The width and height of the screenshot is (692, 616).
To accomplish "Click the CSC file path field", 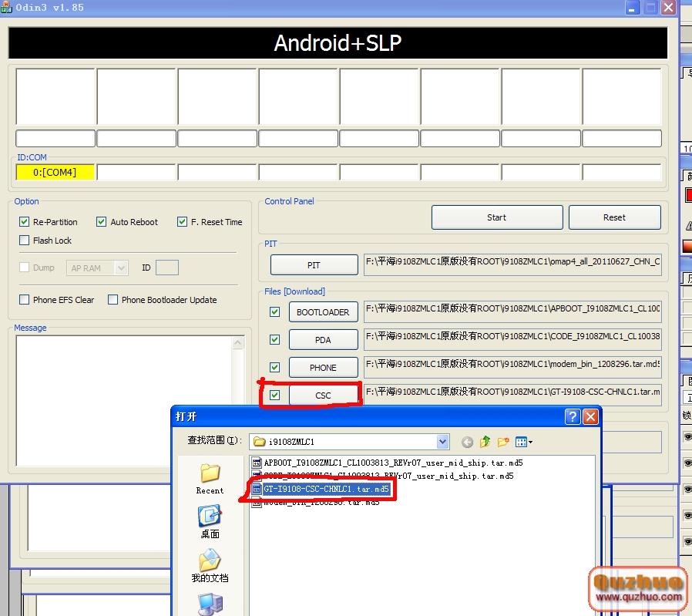I will (512, 395).
